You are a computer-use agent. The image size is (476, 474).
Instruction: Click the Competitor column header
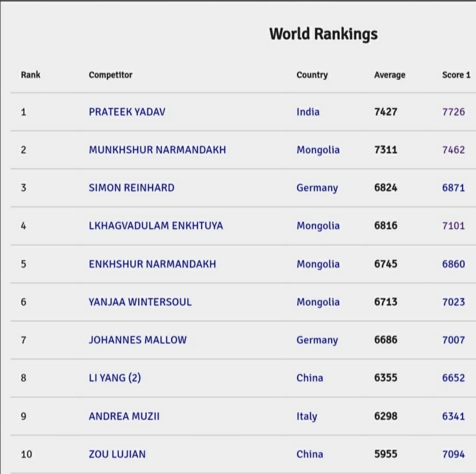click(x=110, y=75)
